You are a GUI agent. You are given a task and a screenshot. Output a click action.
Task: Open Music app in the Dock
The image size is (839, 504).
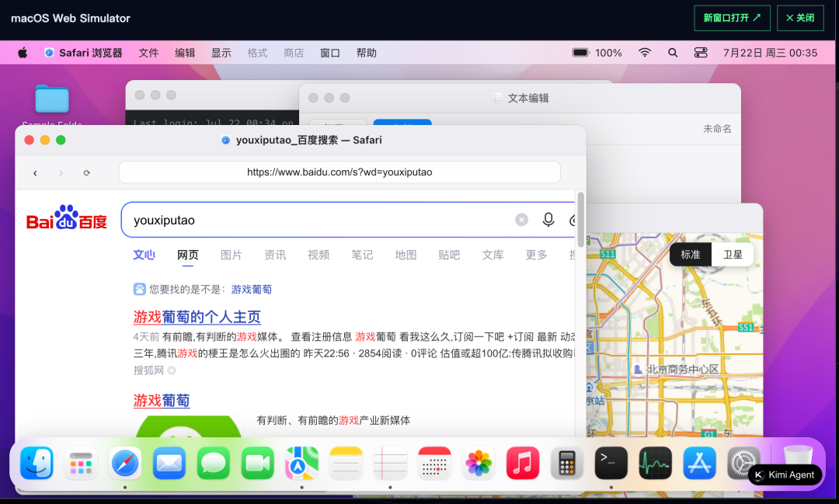[x=522, y=463]
